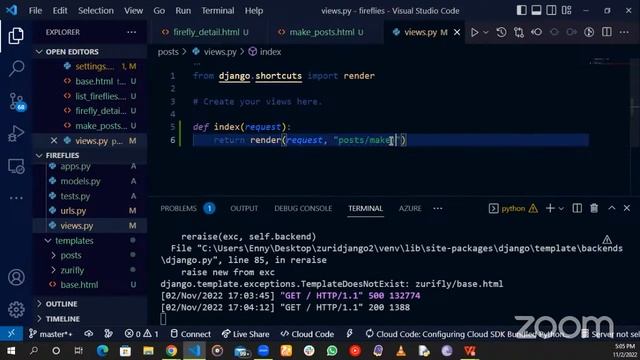Image resolution: width=640 pixels, height=360 pixels.
Task: Click Connect in status bar
Action: click(190, 334)
